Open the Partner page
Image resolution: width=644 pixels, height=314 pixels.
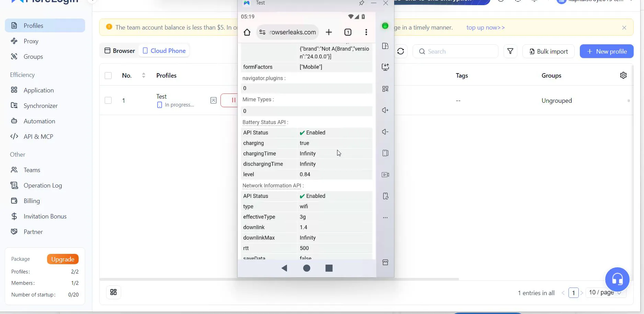click(x=45, y=232)
